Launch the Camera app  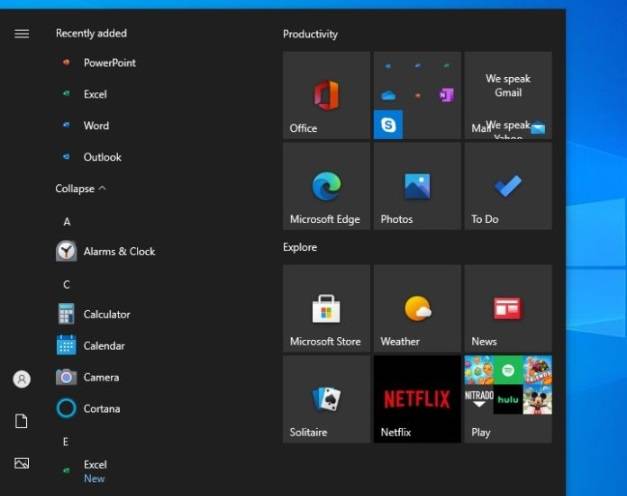pos(88,377)
